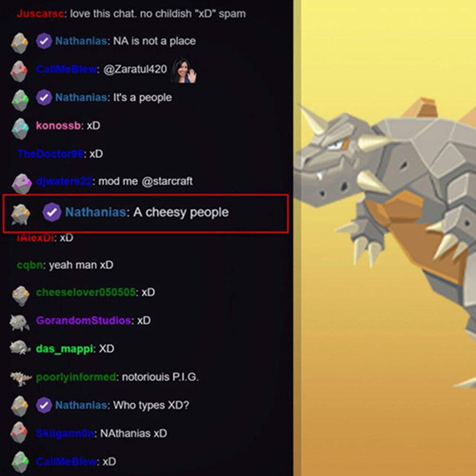Click the verified badge beside "Who types XD?"
Viewport: 476px width, 476px height.
(x=44, y=405)
